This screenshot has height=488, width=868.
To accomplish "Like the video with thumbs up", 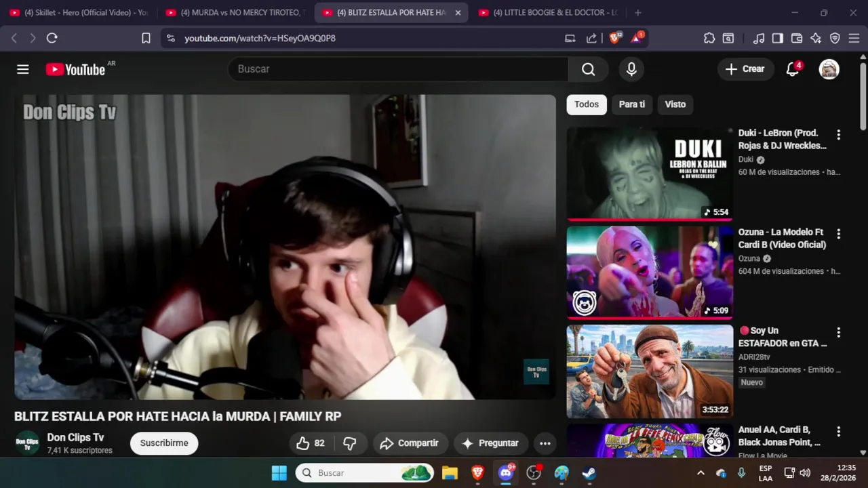I will click(x=311, y=443).
